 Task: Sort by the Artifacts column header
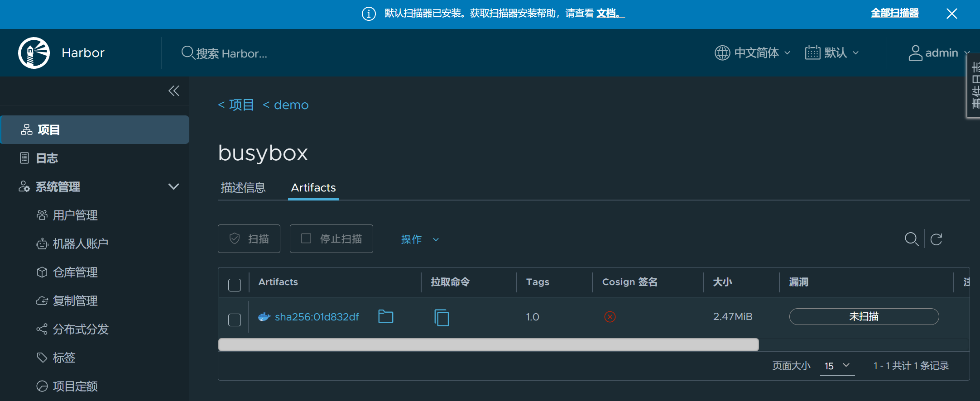coord(278,282)
